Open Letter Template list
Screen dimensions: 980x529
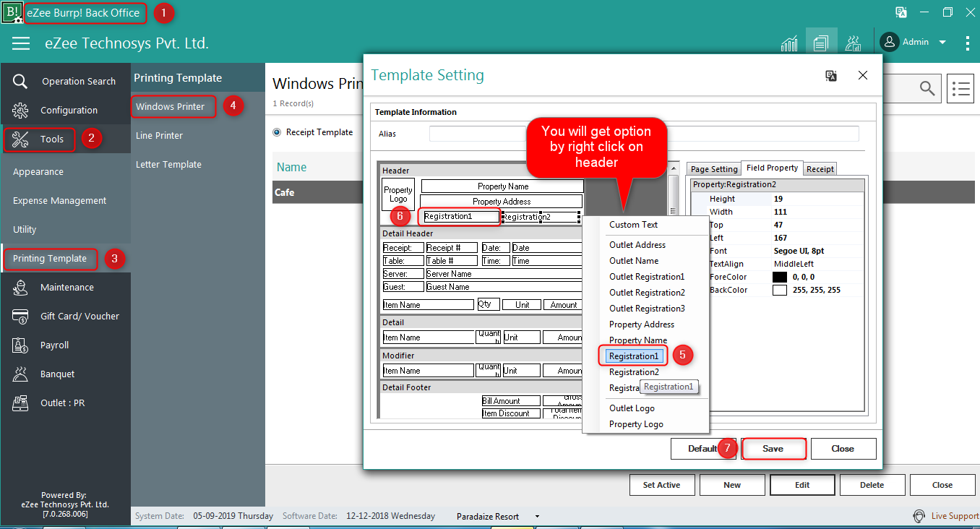click(x=168, y=164)
